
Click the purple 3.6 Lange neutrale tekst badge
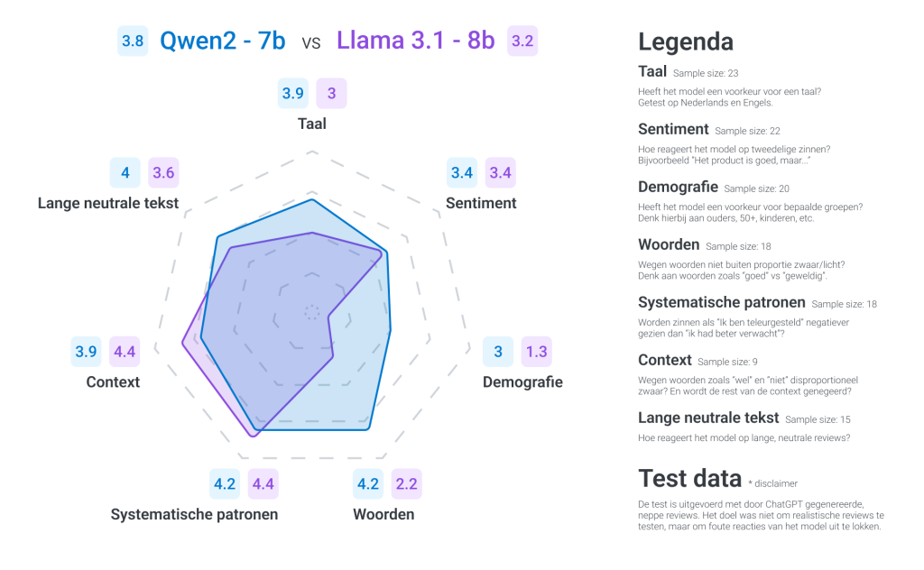(x=163, y=173)
